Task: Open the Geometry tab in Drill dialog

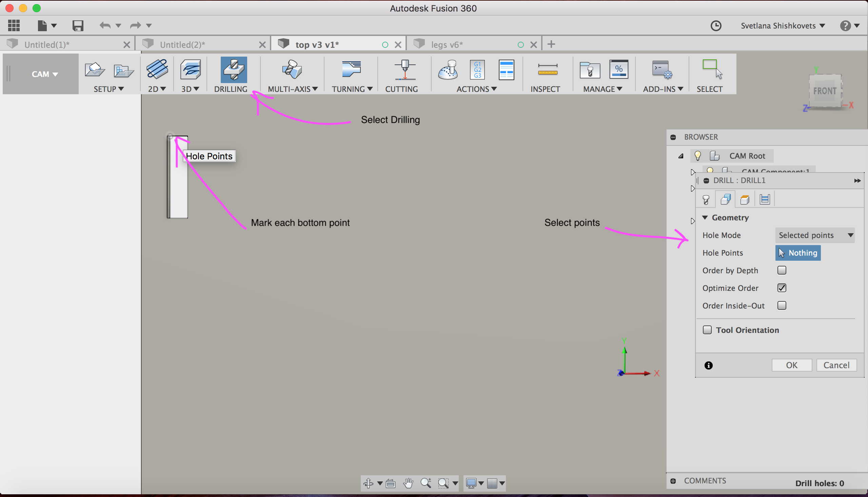Action: [725, 199]
